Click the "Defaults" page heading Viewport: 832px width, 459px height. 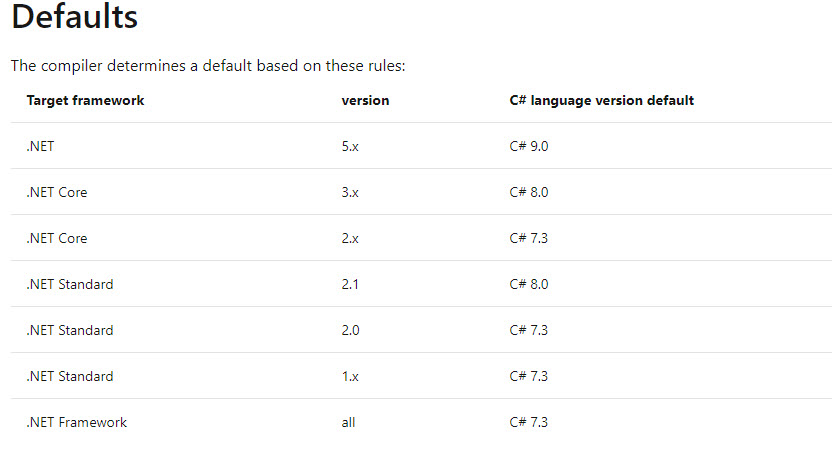pyautogui.click(x=75, y=17)
